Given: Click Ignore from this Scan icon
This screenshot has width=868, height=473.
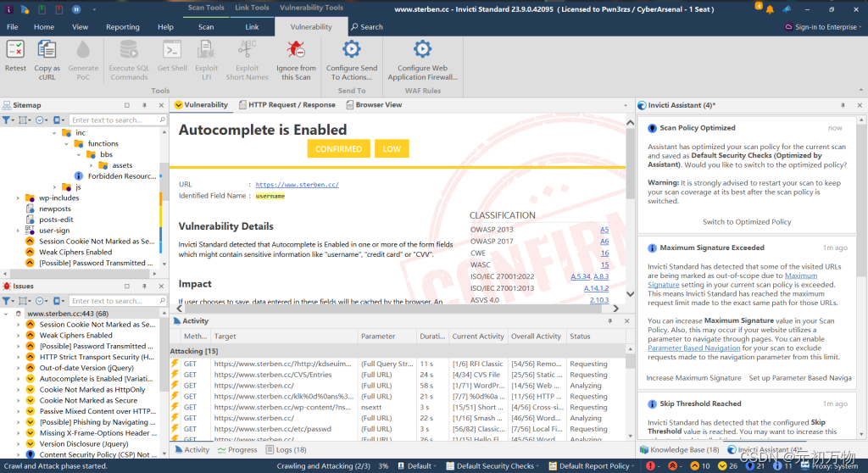Looking at the screenshot, I should (x=296, y=50).
